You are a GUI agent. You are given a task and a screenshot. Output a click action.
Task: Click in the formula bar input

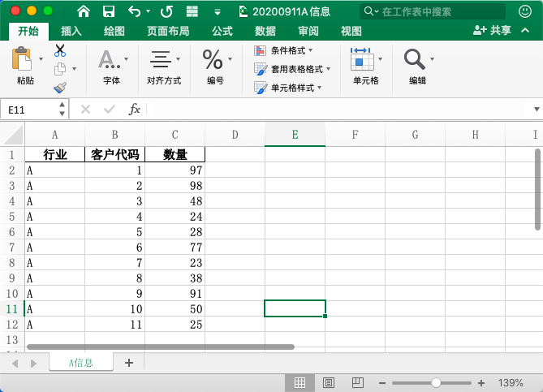point(339,110)
